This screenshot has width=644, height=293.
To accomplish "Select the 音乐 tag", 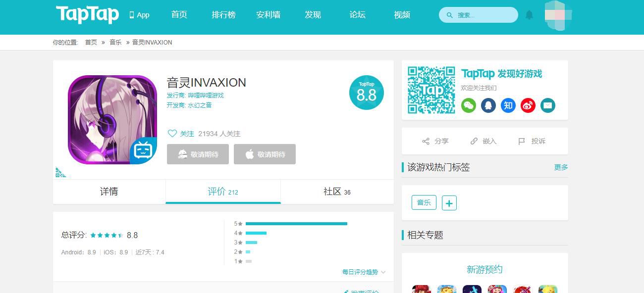I will 424,202.
